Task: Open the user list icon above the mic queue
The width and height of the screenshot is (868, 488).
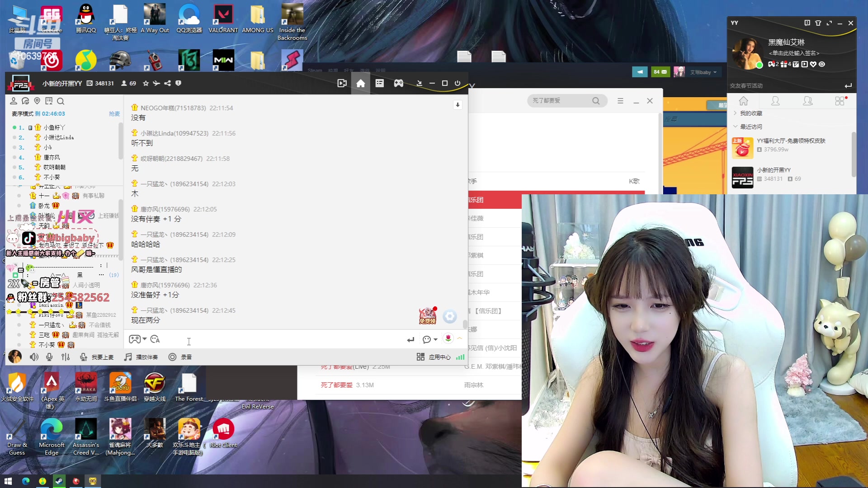Action: pos(14,101)
